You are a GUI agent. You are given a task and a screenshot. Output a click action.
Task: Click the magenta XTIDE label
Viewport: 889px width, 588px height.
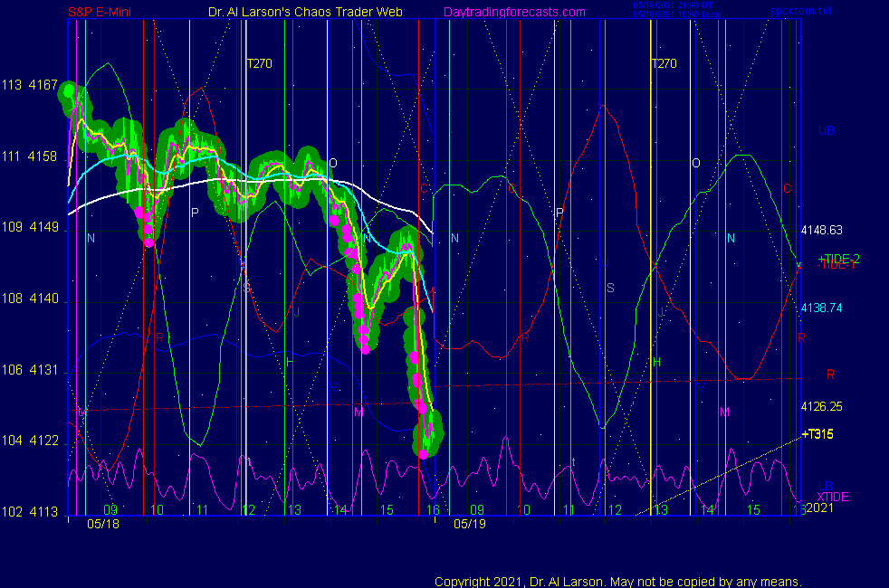(x=832, y=497)
